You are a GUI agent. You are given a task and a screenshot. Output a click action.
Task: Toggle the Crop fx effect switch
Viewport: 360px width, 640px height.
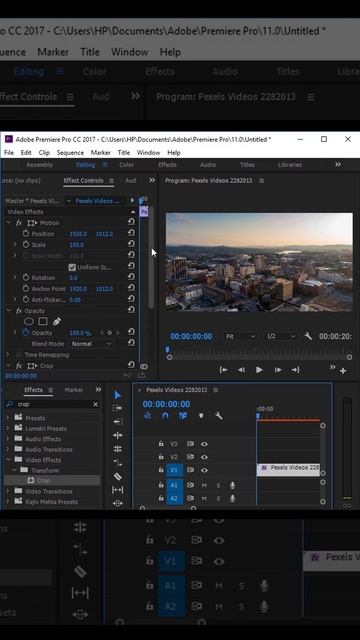click(x=19, y=366)
